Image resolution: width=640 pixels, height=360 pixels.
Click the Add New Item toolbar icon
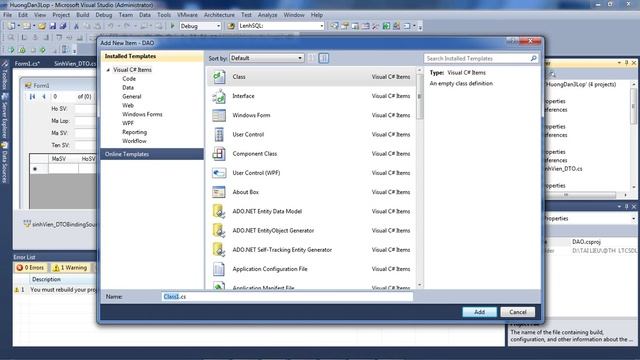[27, 26]
